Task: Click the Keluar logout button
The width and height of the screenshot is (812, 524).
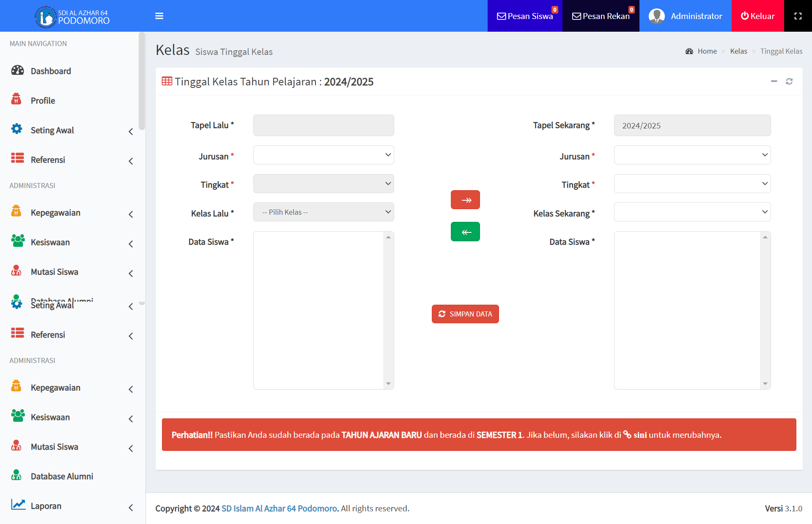Action: 757,16
